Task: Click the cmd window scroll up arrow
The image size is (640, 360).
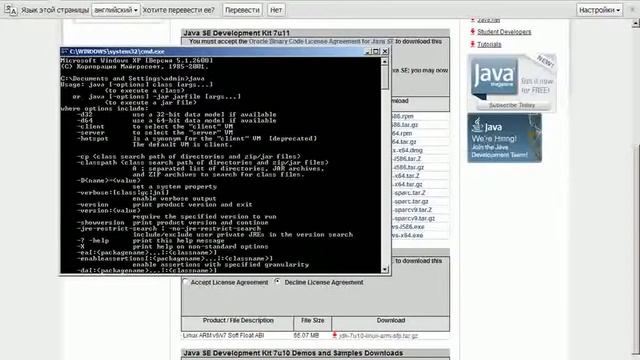Action: 384,61
